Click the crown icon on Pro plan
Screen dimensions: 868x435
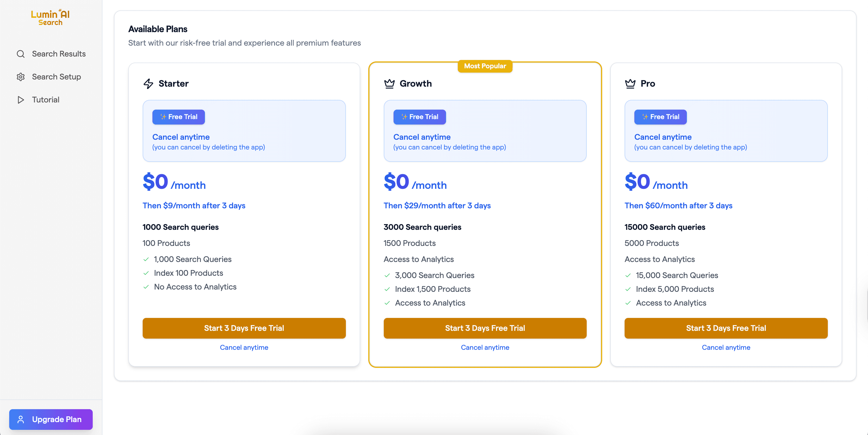[630, 83]
